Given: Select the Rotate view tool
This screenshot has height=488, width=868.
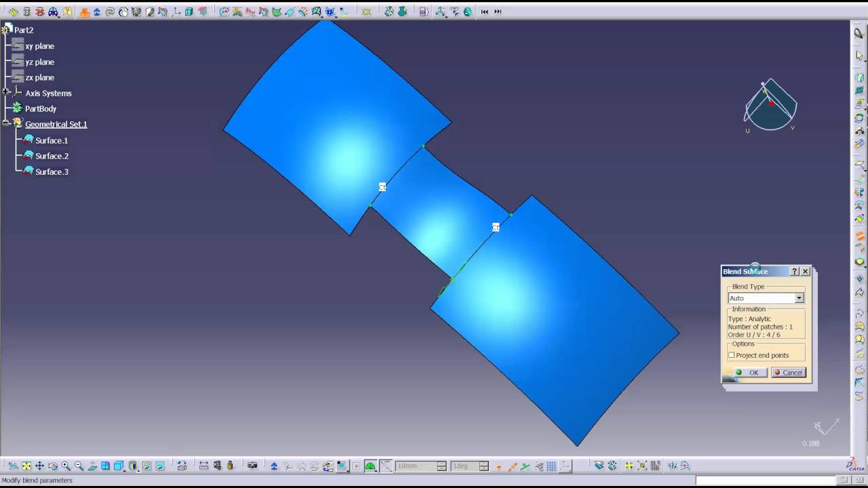Looking at the screenshot, I should [53, 466].
